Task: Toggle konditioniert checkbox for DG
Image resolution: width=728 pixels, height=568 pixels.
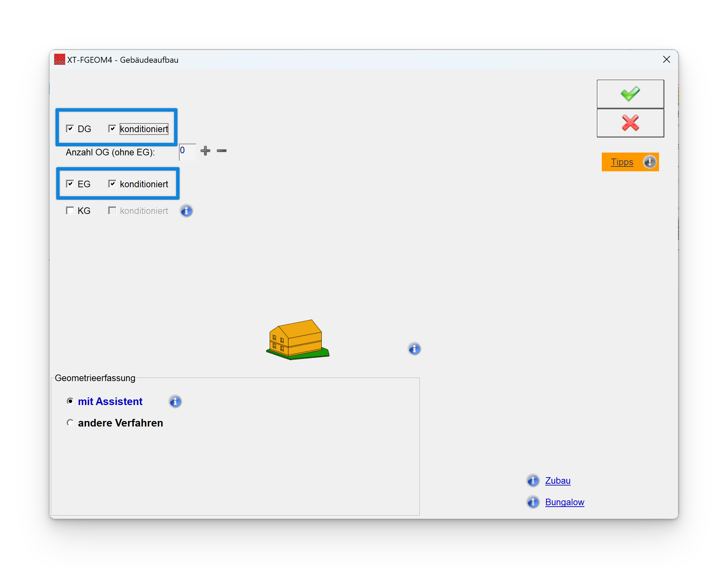Action: pos(112,129)
